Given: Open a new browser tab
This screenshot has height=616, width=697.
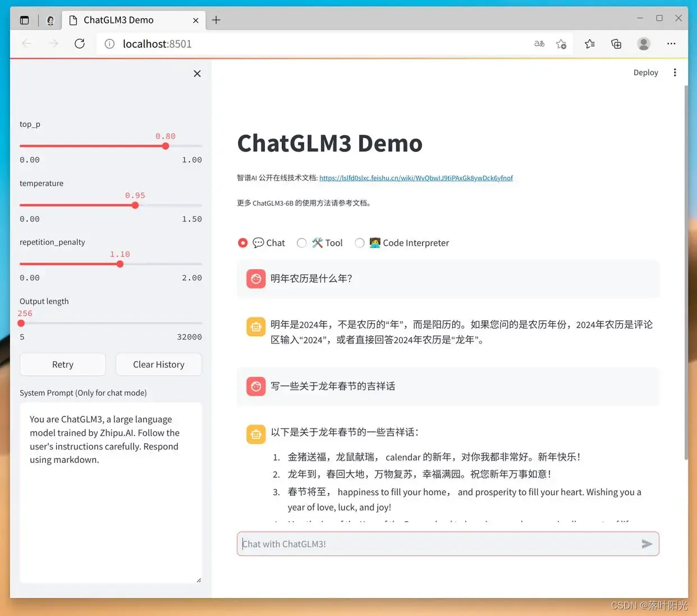Looking at the screenshot, I should click(216, 20).
